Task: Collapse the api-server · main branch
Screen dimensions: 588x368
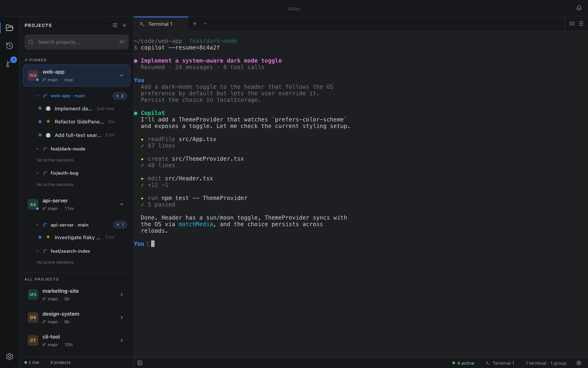Action: point(37,225)
